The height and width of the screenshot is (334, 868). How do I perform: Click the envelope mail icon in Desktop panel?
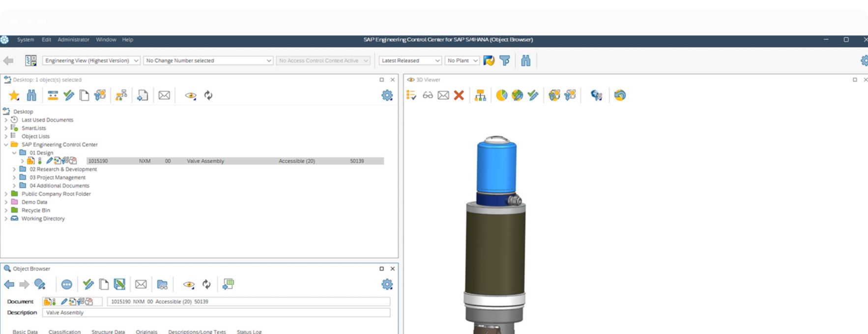[164, 95]
